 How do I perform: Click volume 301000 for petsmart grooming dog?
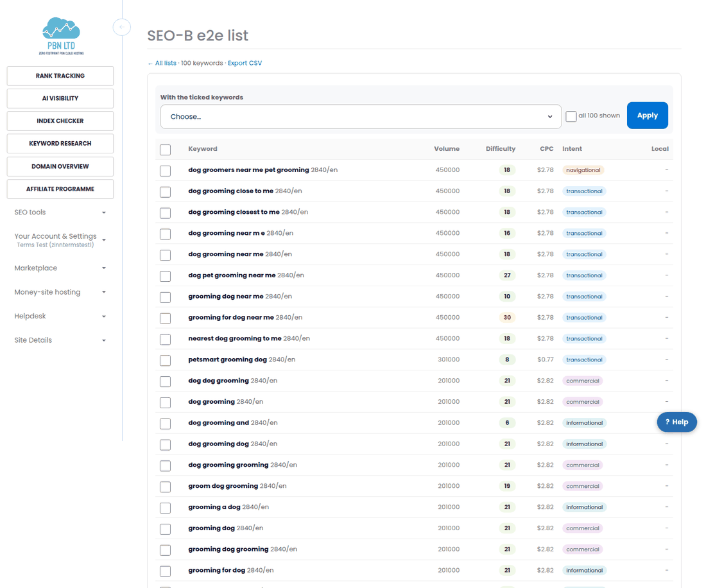point(449,359)
